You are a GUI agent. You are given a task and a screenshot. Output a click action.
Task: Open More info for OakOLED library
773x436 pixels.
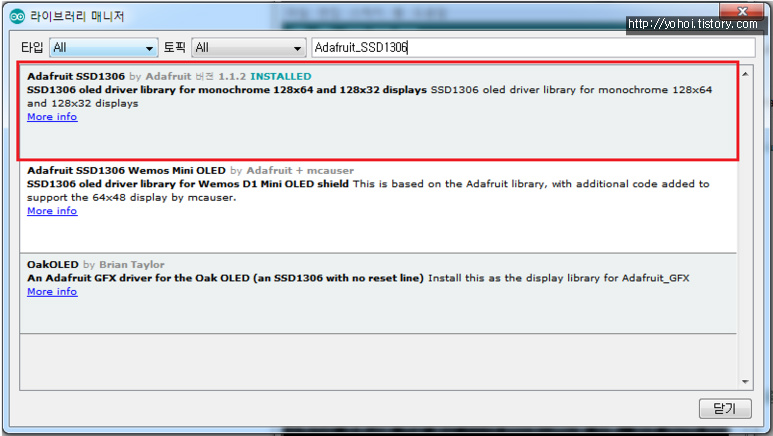pyautogui.click(x=52, y=292)
